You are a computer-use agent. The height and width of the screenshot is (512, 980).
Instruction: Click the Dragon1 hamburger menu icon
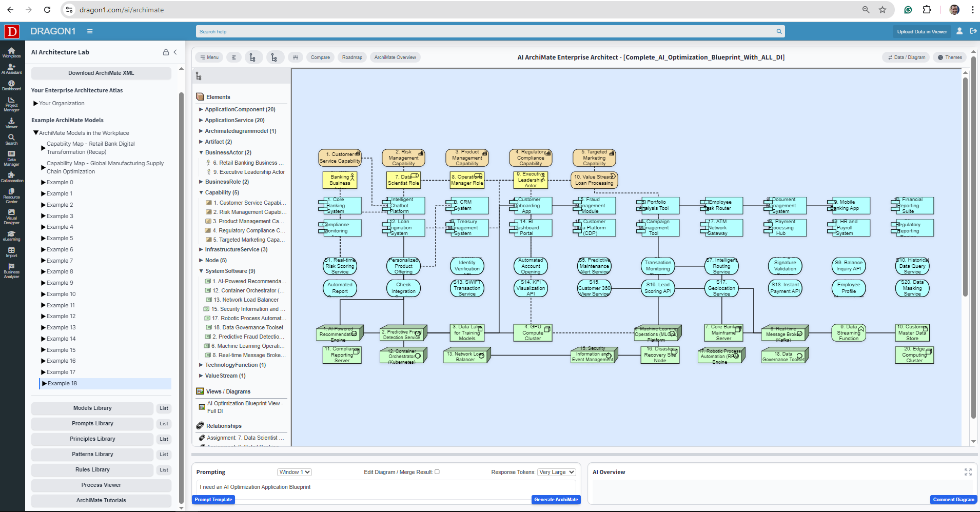coord(90,31)
